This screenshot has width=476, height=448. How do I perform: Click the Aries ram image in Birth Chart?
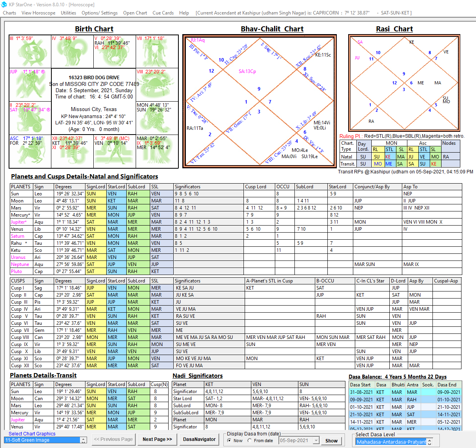click(73, 53)
